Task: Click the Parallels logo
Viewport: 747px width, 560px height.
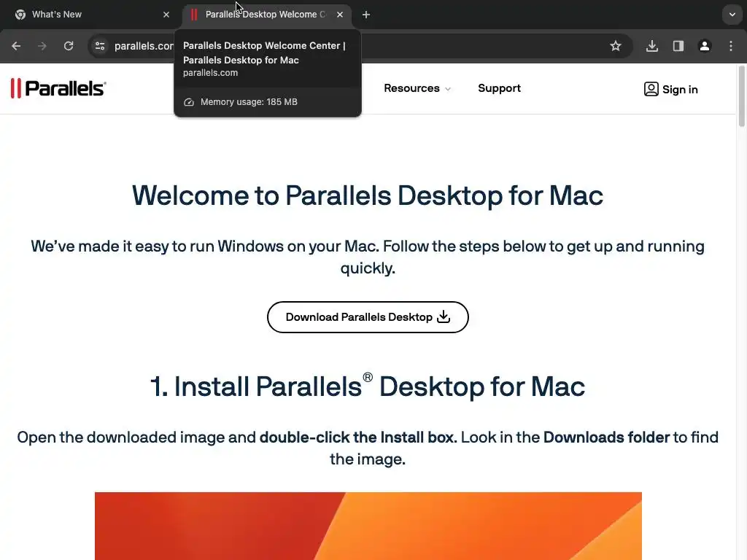Action: (x=58, y=88)
